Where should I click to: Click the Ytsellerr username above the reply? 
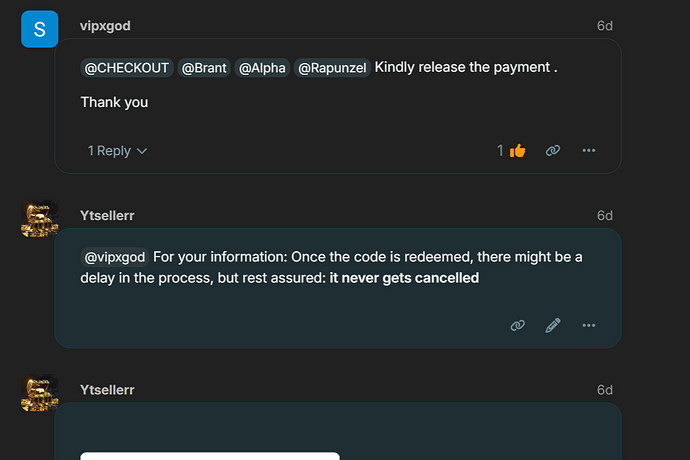[107, 216]
